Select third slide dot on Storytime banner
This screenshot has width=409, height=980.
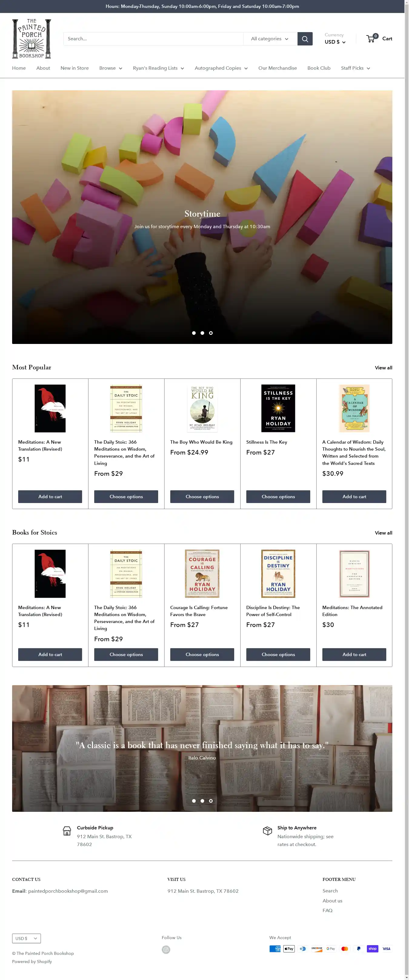211,333
